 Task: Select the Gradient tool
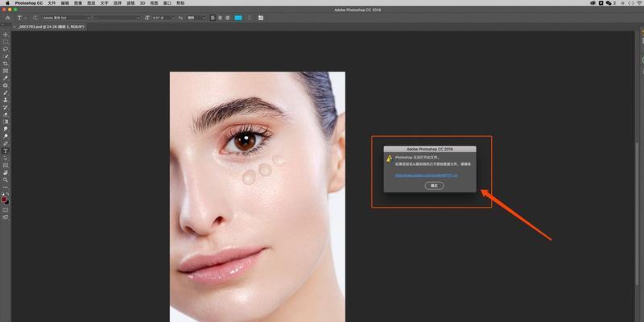[6, 122]
